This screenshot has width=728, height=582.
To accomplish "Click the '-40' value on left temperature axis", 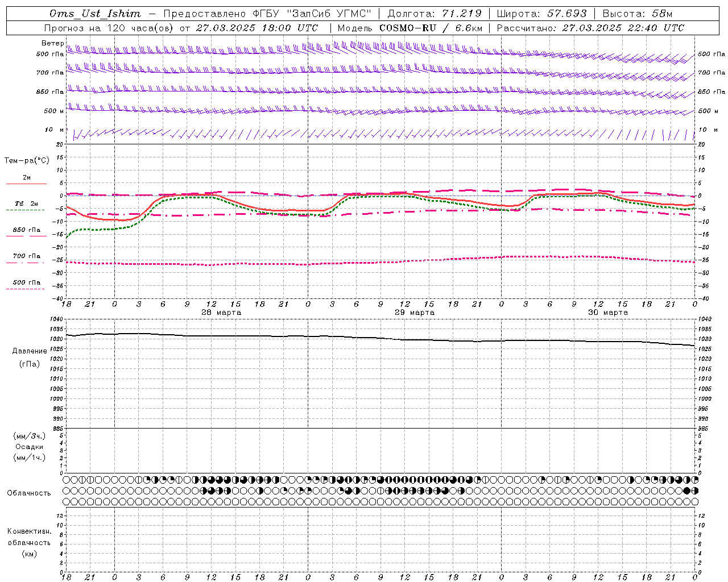I will [58, 299].
